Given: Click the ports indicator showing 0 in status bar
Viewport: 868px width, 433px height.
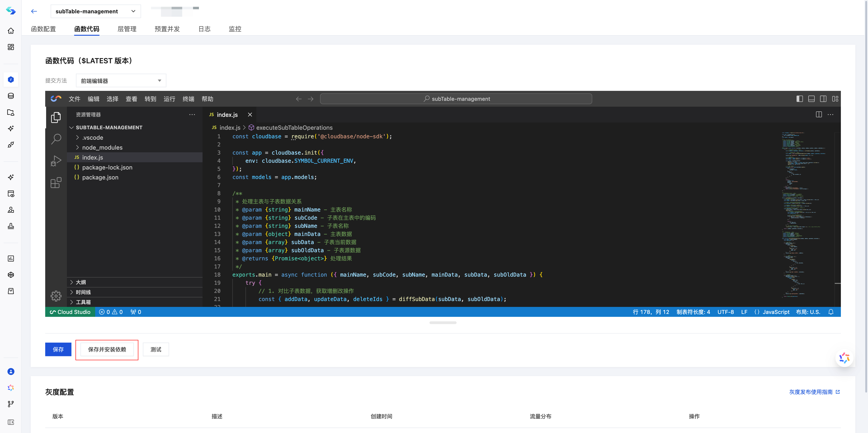Looking at the screenshot, I should click(x=136, y=312).
